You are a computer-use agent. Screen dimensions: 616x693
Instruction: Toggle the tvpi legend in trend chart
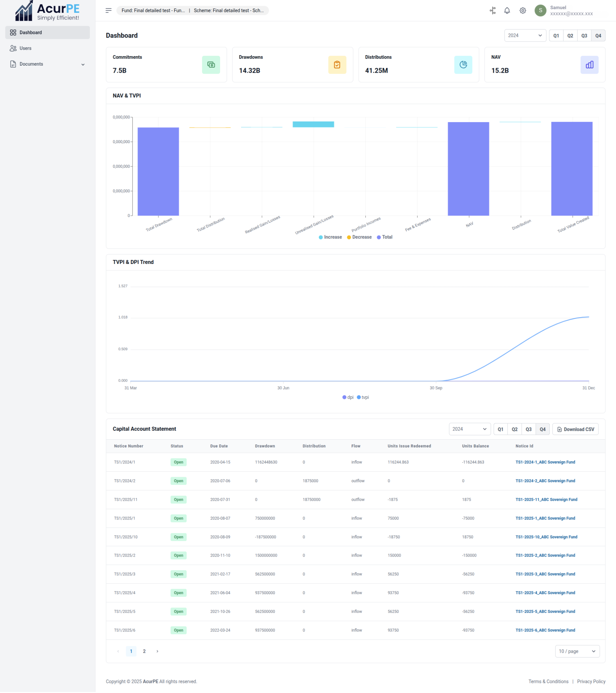363,397
